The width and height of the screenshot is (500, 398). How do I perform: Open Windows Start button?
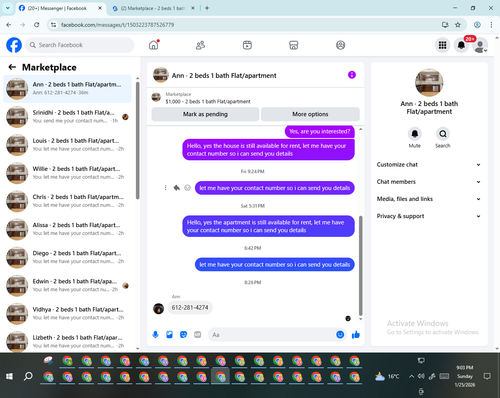tap(9, 376)
